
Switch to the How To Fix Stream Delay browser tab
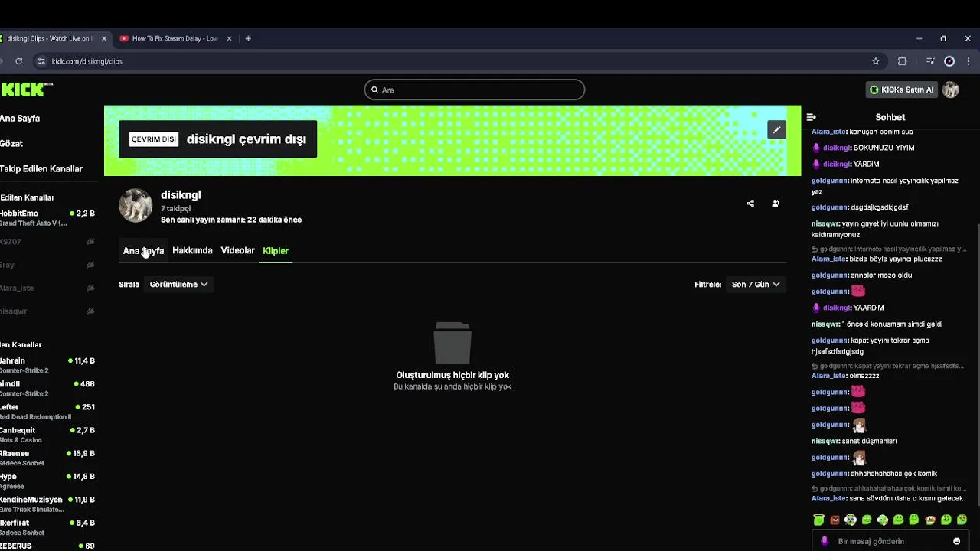click(175, 38)
